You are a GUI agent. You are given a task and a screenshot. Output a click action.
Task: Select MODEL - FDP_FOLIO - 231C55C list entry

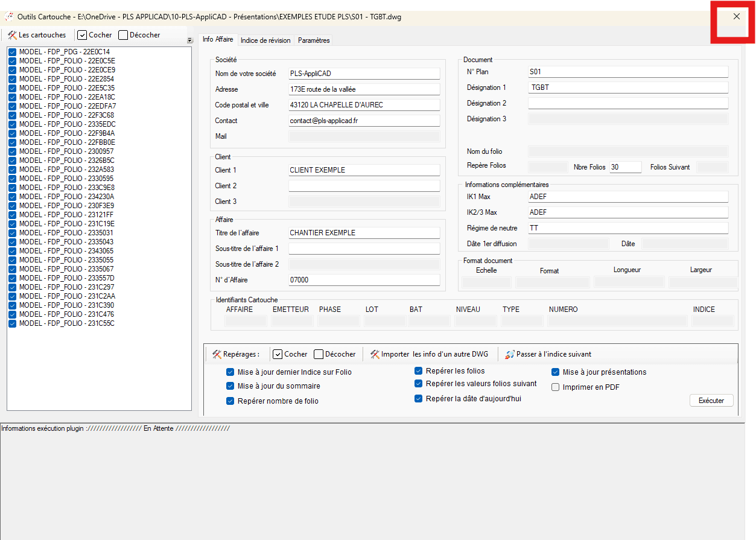(66, 323)
